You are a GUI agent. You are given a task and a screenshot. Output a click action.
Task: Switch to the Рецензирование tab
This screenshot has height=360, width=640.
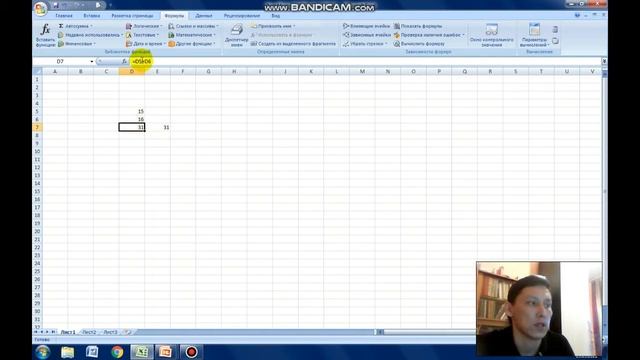click(x=242, y=16)
